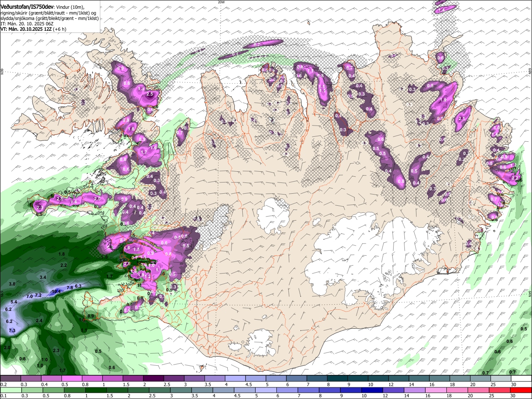This screenshot has width=532, height=399.
Task: Click the 7.0 precipitation value on the map
Action: (x=30, y=296)
